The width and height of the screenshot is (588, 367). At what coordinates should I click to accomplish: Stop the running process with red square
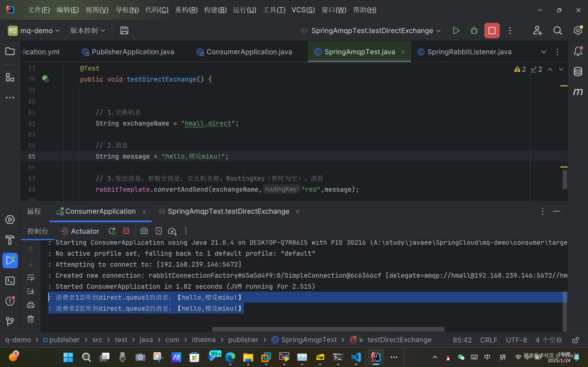[x=492, y=31]
